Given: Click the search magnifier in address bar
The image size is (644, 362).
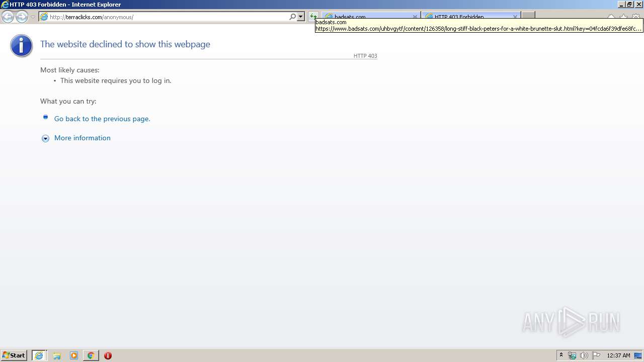Looking at the screenshot, I should tap(292, 17).
